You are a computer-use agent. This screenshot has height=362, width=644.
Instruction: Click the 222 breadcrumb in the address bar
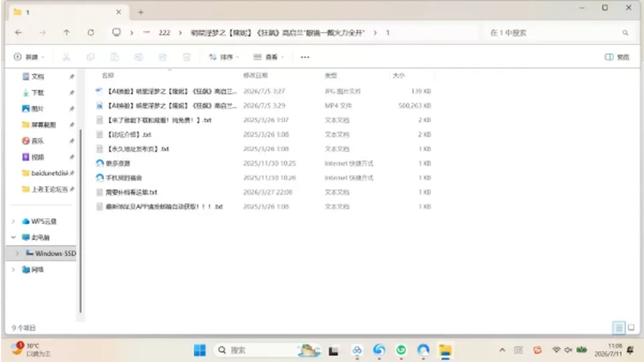[164, 33]
